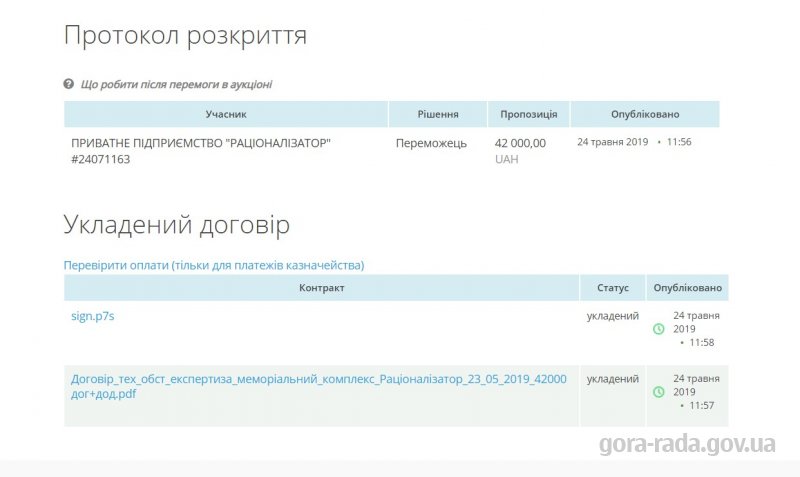Click the bid amount 42 000,00
The width and height of the screenshot is (800, 477).
(520, 143)
